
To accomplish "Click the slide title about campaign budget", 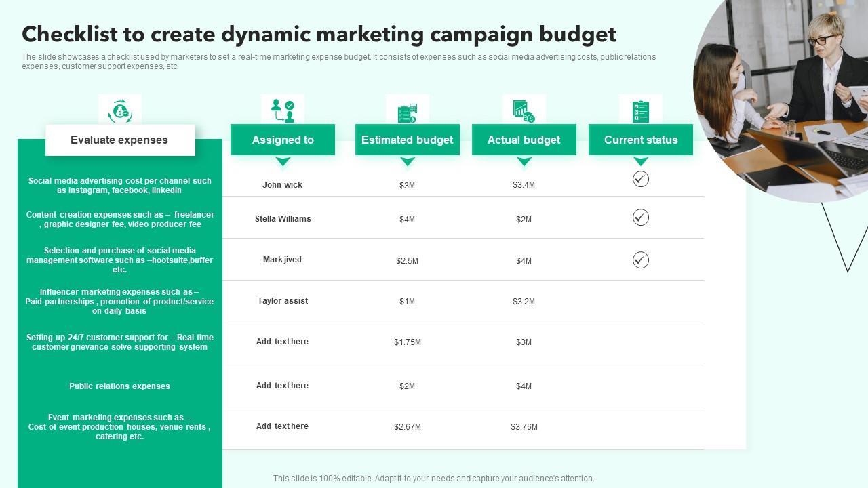I will (319, 34).
